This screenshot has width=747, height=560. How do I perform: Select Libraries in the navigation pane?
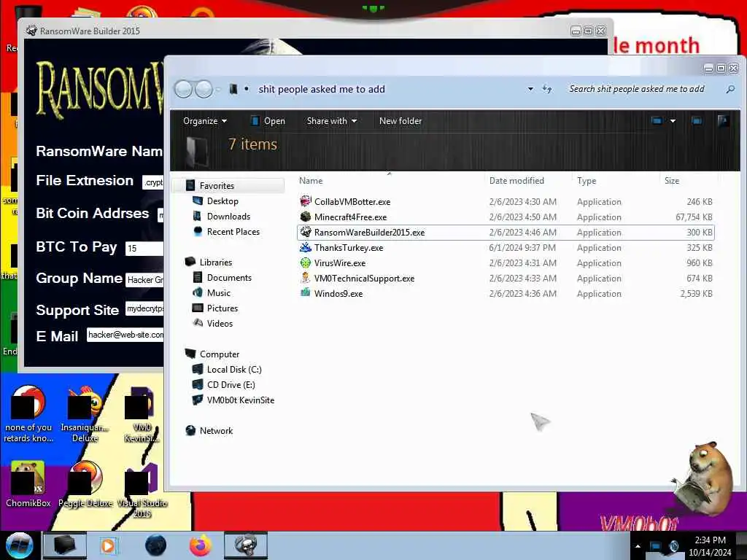[x=215, y=262]
